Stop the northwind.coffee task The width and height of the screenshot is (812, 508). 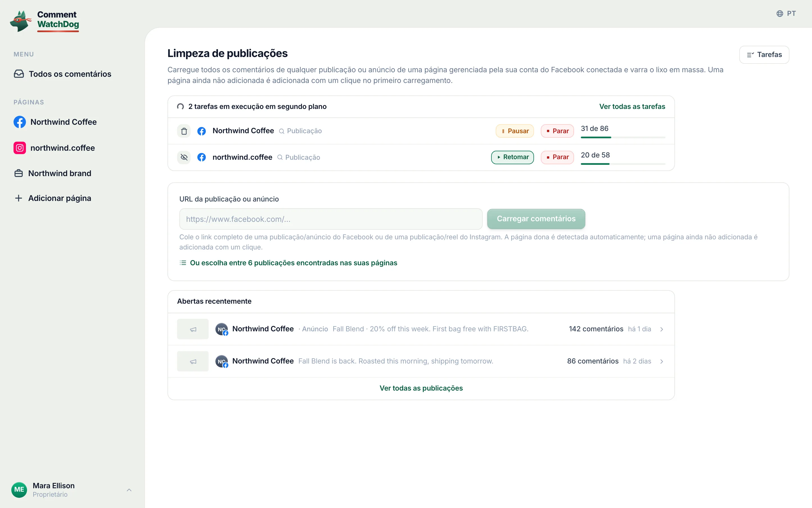pyautogui.click(x=557, y=157)
